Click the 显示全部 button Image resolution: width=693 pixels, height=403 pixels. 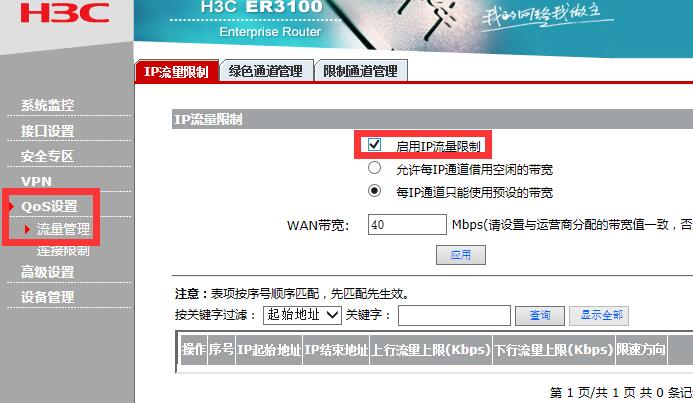pyautogui.click(x=599, y=316)
